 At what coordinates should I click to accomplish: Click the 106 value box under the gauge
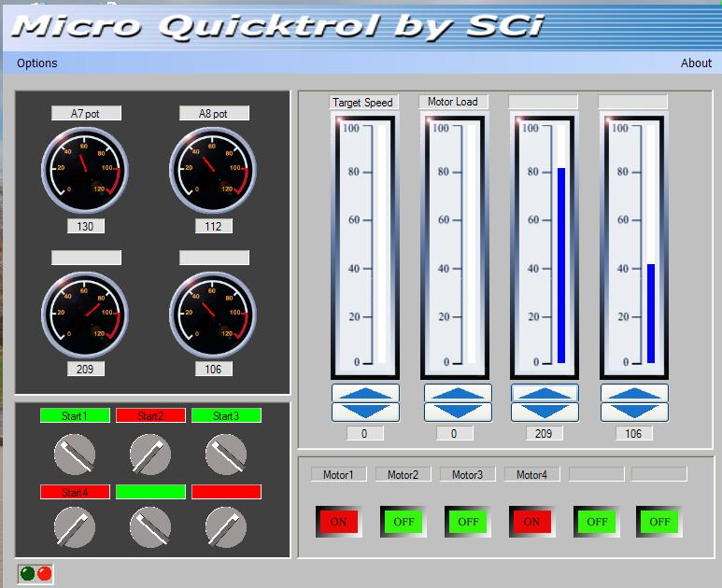click(214, 369)
